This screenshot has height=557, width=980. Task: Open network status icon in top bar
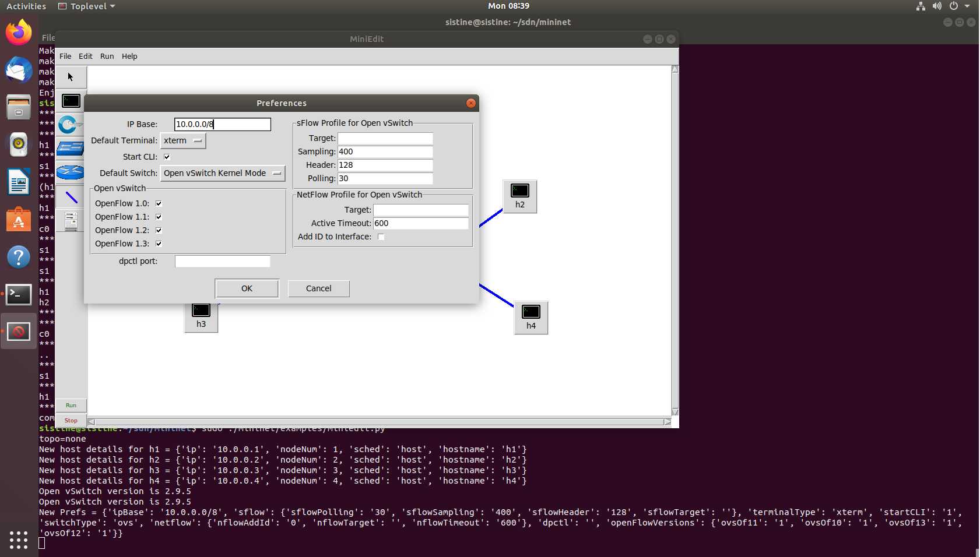point(921,6)
